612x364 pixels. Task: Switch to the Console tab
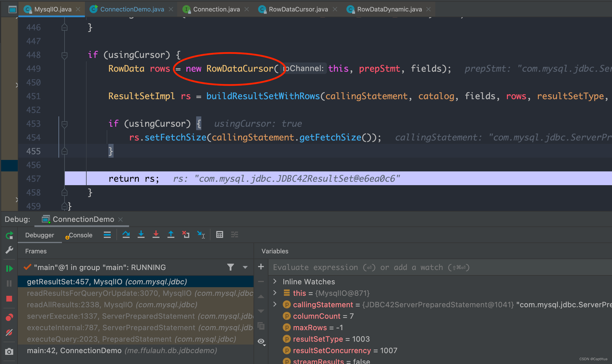(80, 235)
